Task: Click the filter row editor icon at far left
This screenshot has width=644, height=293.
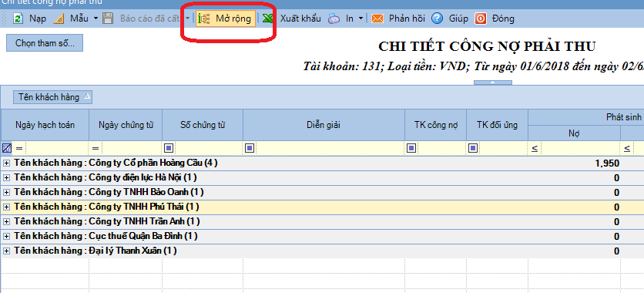Action: [x=7, y=148]
